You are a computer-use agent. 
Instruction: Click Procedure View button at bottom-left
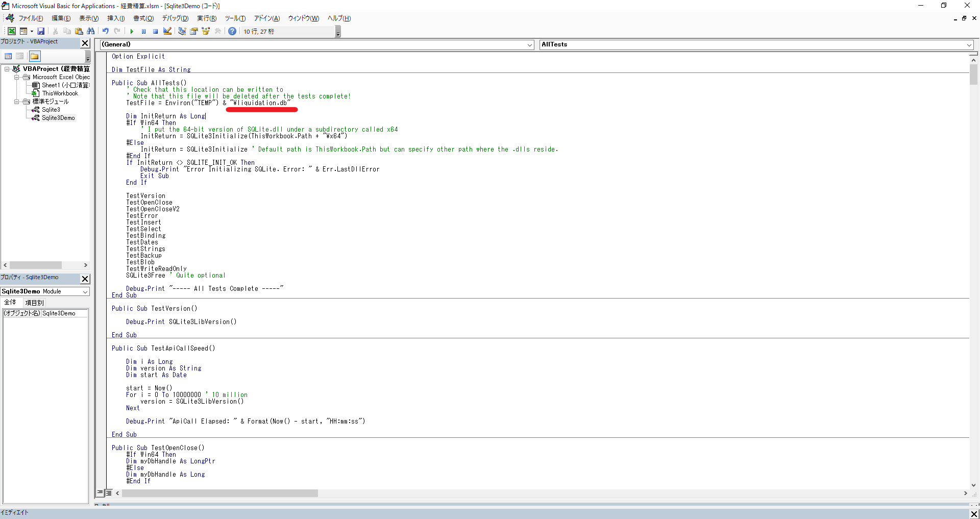click(100, 493)
